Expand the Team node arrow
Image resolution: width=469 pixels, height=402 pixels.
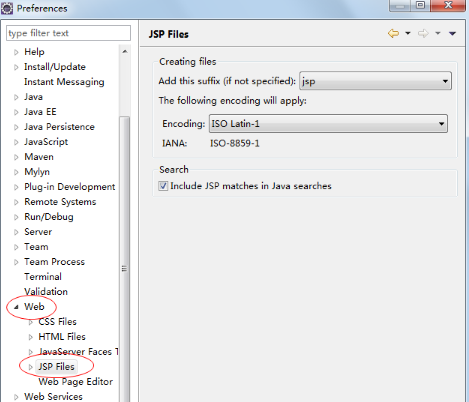coord(16,247)
